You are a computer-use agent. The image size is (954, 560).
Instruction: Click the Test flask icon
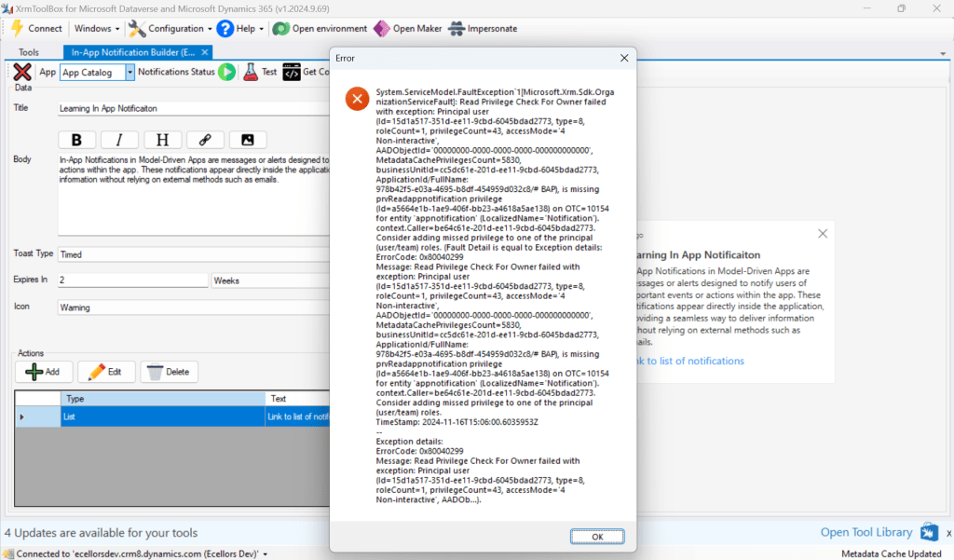pyautogui.click(x=250, y=72)
